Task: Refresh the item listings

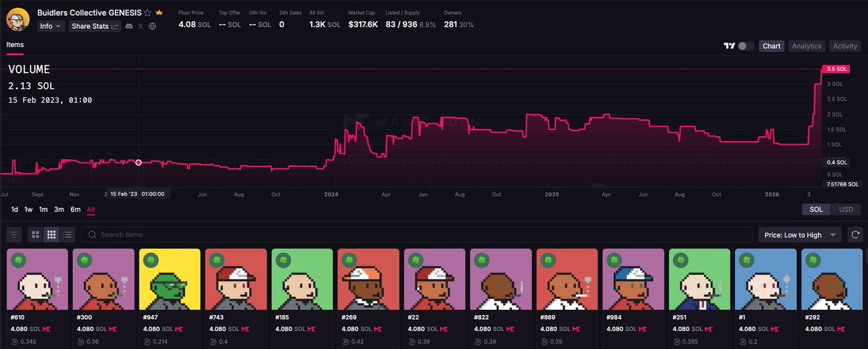Action: [854, 234]
